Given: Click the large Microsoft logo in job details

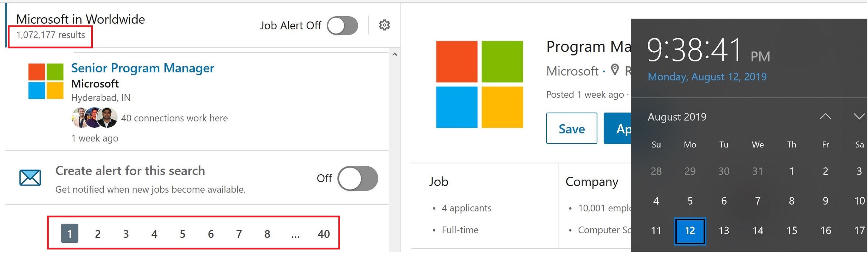Looking at the screenshot, I should 479,85.
